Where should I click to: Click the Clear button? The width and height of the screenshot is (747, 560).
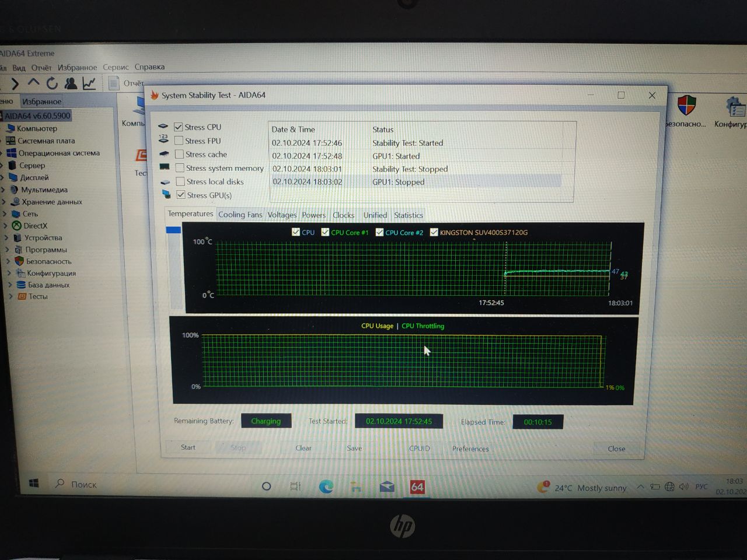pyautogui.click(x=303, y=448)
